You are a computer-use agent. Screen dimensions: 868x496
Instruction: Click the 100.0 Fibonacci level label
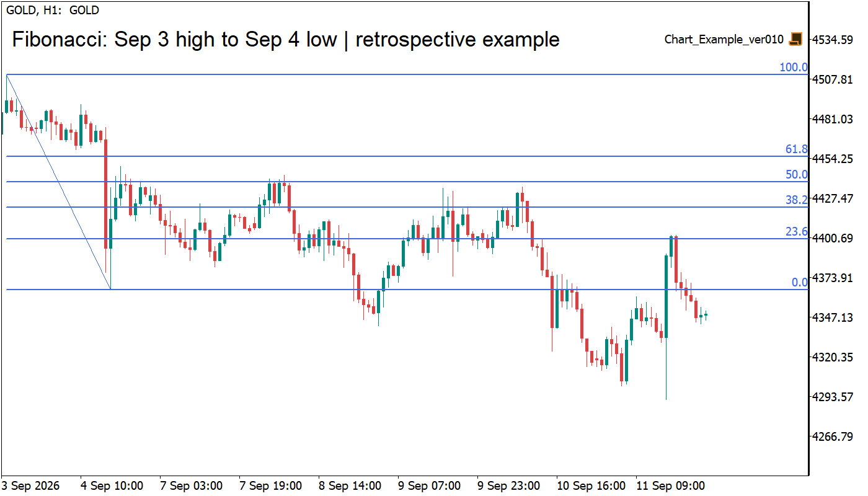[x=794, y=68]
